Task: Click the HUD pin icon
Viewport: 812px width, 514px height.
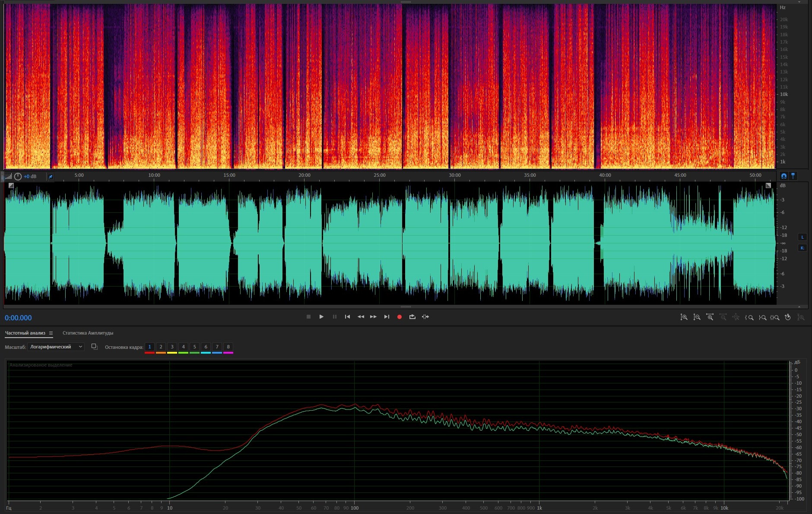Action: point(51,176)
